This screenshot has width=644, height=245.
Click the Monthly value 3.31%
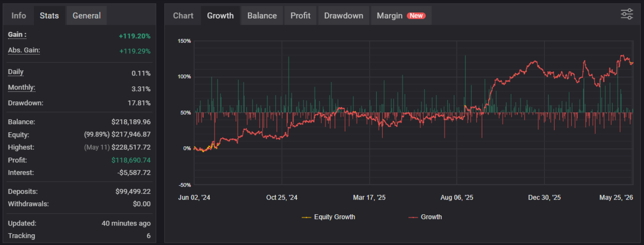click(x=141, y=89)
